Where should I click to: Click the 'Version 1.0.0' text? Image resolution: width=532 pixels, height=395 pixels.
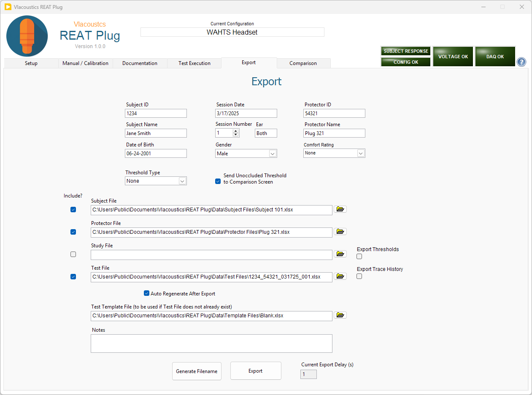[x=90, y=46]
